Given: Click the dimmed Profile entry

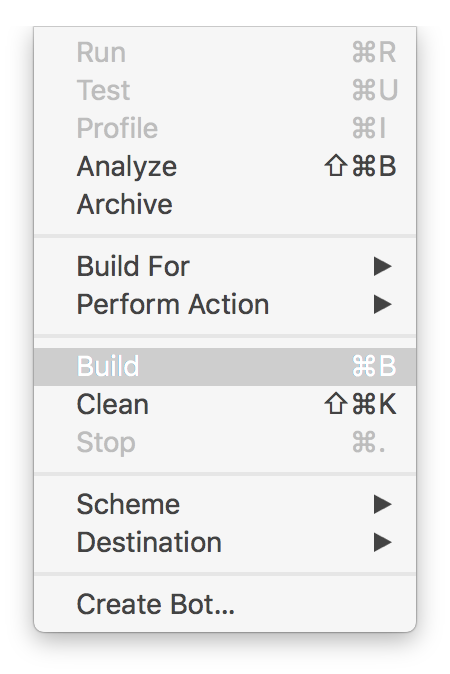Looking at the screenshot, I should [x=225, y=128].
